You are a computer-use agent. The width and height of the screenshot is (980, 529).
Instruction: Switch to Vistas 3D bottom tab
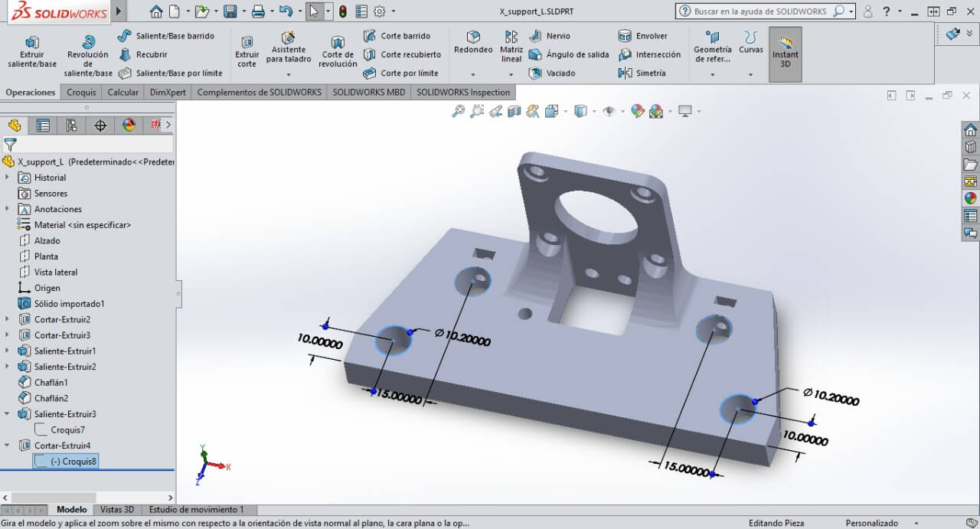pyautogui.click(x=117, y=510)
